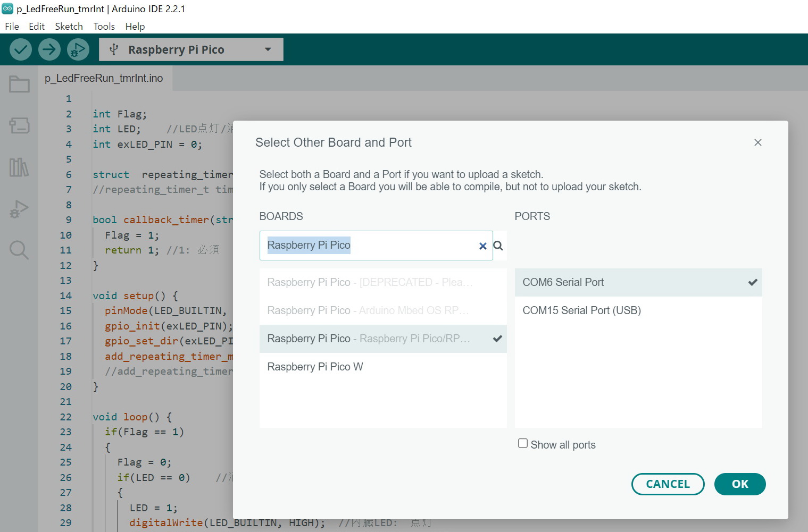Open the Help menu
This screenshot has width=808, height=532.
135,27
